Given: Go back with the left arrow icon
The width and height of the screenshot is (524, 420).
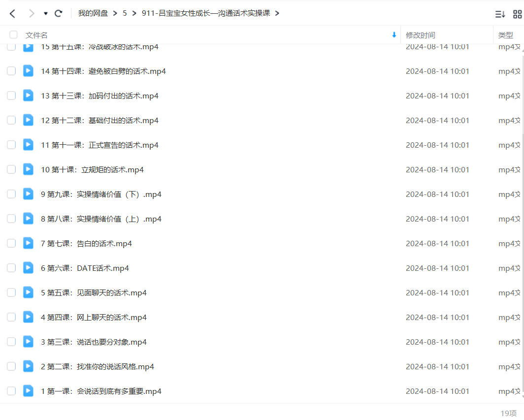Looking at the screenshot, I should (x=12, y=13).
